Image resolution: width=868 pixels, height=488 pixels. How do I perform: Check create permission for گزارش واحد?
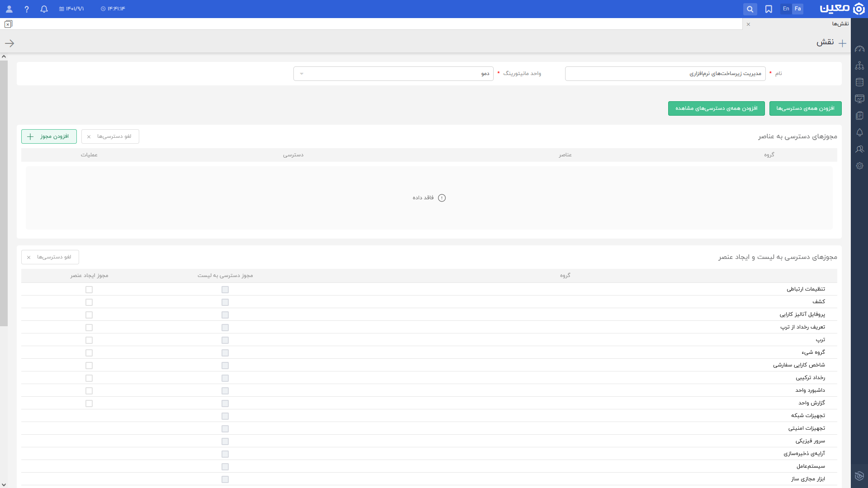tap(89, 404)
